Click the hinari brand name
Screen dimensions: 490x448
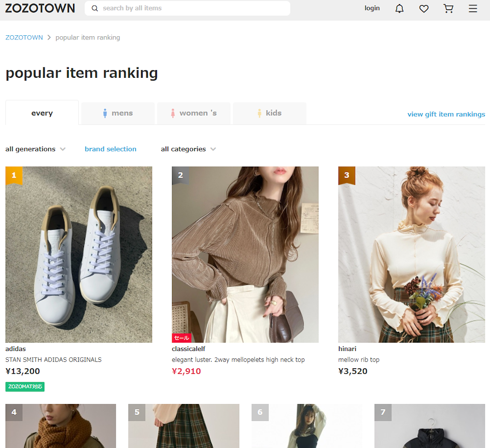347,348
